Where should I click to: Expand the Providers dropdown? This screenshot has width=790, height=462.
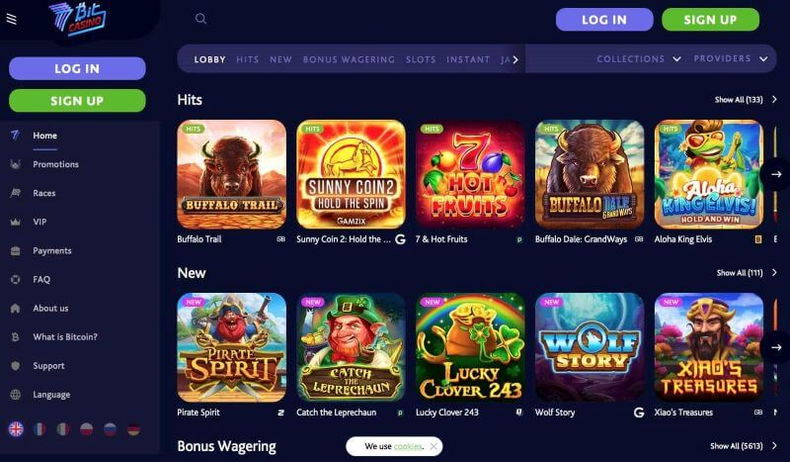click(x=731, y=58)
